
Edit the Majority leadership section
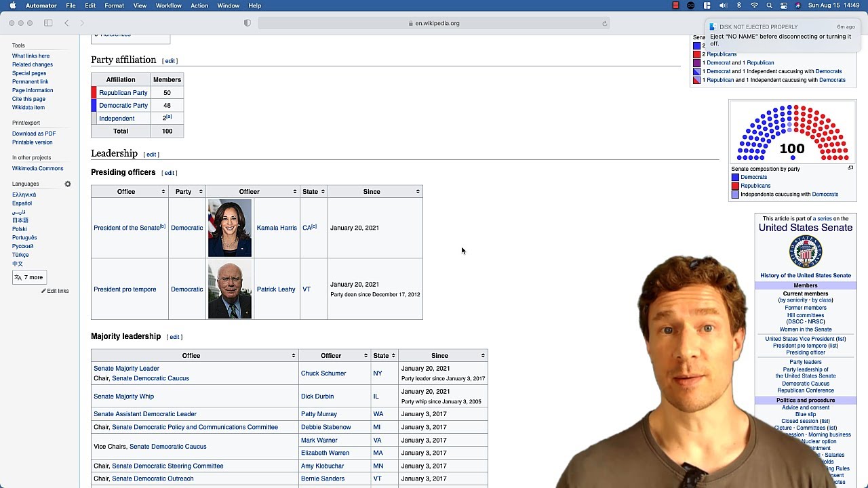coord(174,337)
